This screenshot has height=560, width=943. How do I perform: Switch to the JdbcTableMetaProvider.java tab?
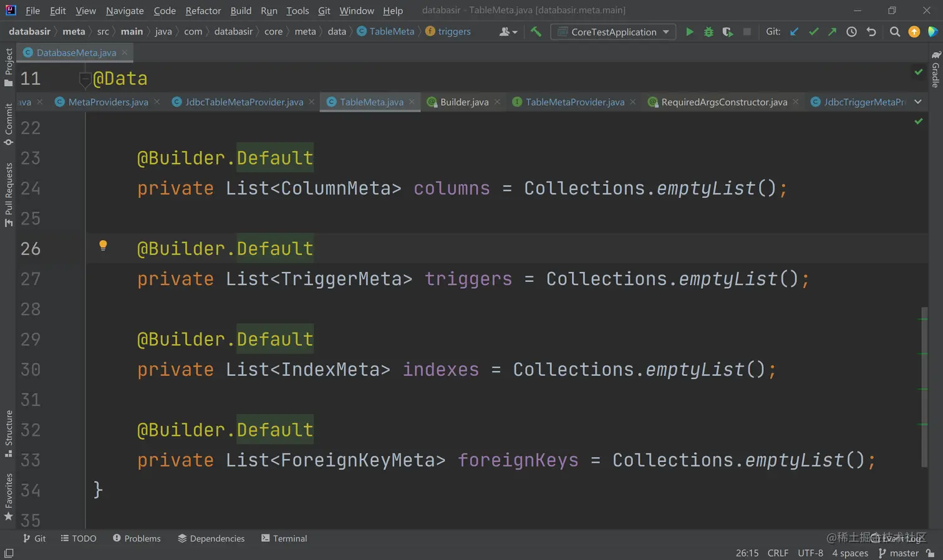tap(244, 102)
